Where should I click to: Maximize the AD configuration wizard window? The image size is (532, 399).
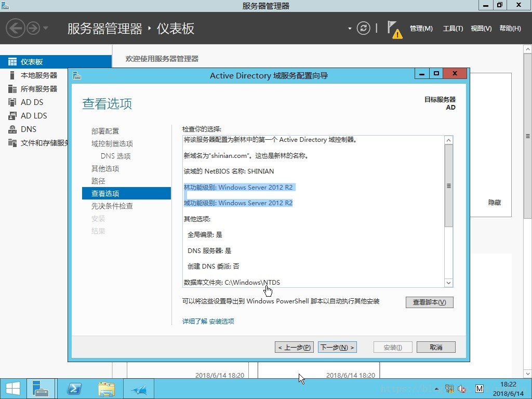click(x=436, y=73)
